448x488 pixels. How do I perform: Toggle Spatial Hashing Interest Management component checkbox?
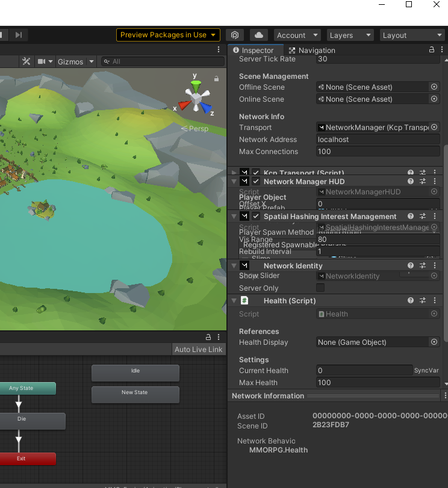[x=256, y=217]
